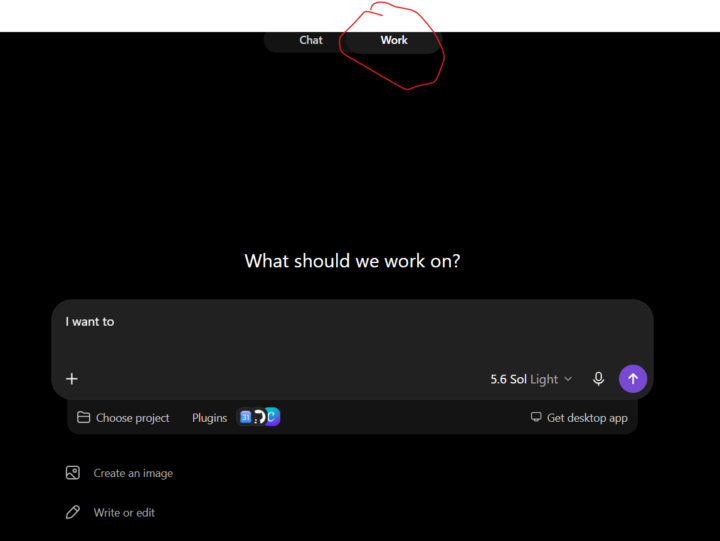Click the monitor icon for desktop app
Screen dimensions: 720x541
[536, 417]
